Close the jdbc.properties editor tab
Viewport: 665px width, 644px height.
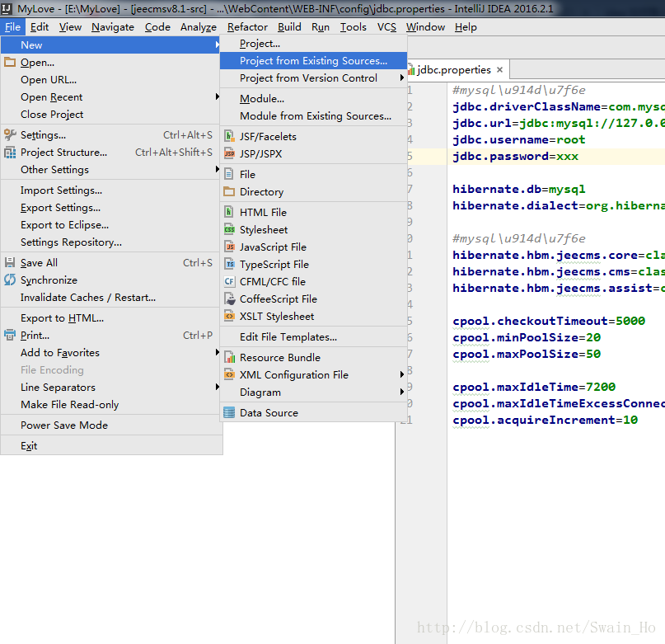[500, 69]
